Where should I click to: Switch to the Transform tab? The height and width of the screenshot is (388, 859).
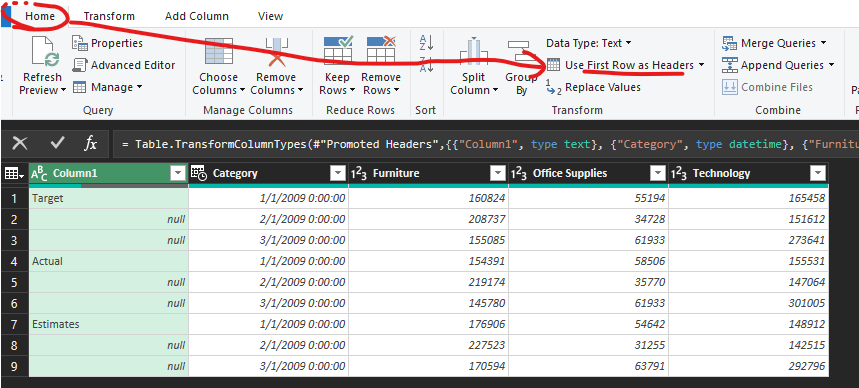point(109,16)
